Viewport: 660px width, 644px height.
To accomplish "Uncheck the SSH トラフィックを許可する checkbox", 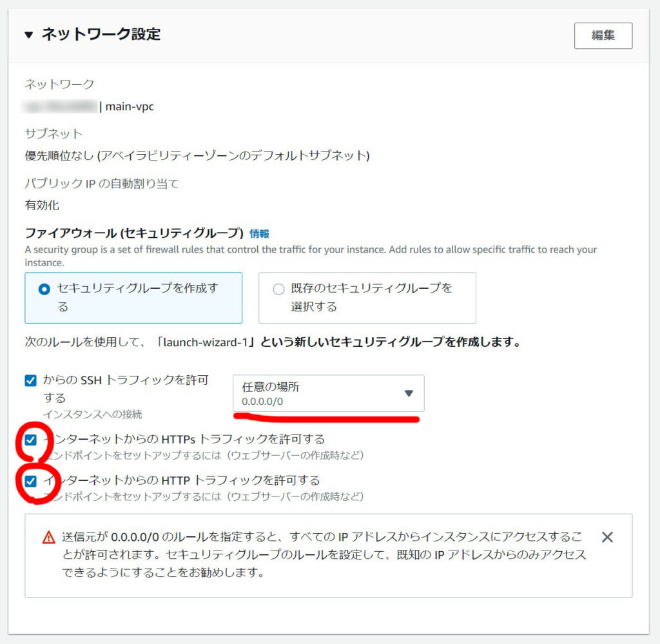I will coord(31,380).
